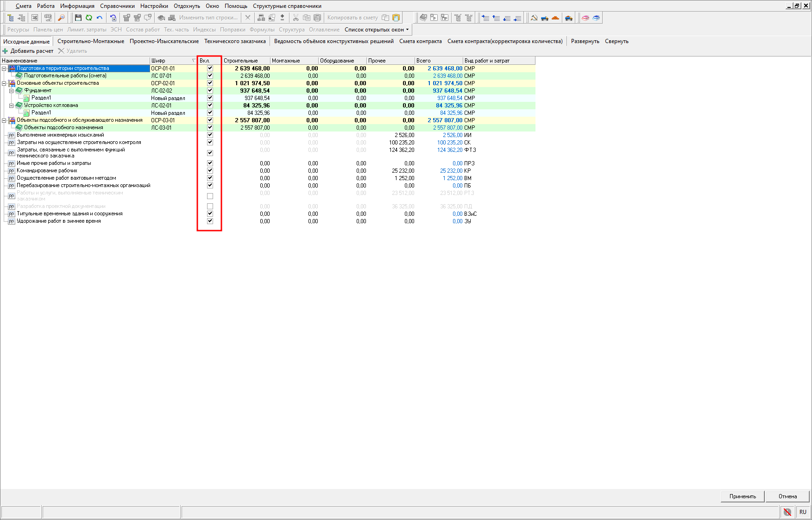Uncheck the 'Командирование рабочих' checkbox
This screenshot has width=812, height=520.
click(x=210, y=170)
